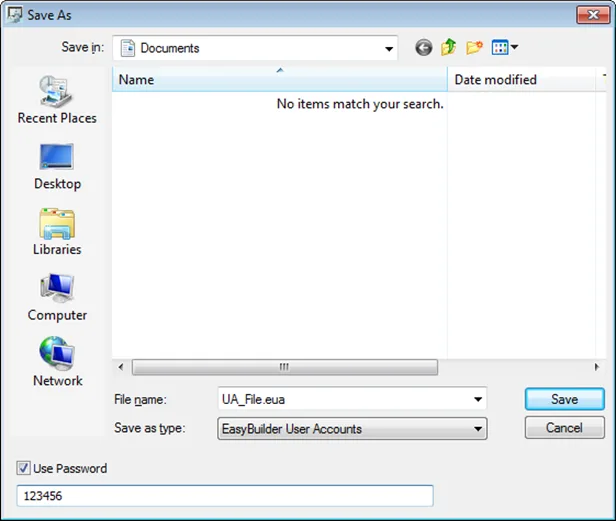Click the scroll left arrow
Viewport: 616px width, 521px height.
pos(121,367)
